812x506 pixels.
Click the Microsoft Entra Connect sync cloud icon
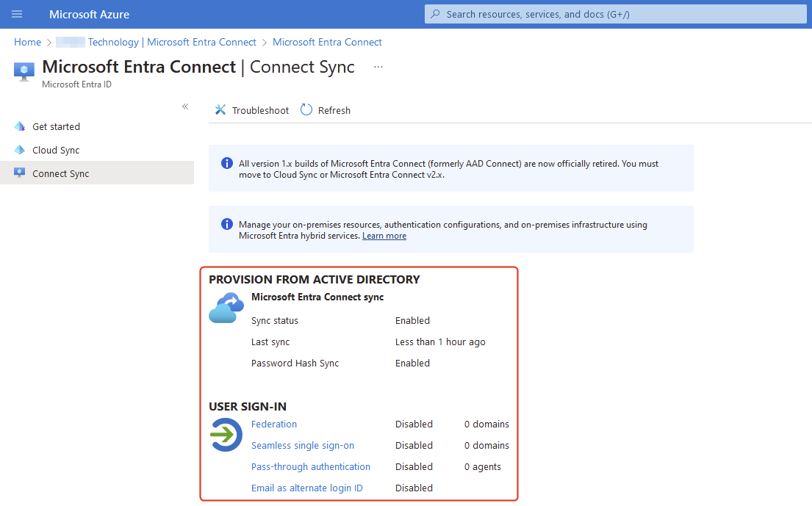click(226, 308)
